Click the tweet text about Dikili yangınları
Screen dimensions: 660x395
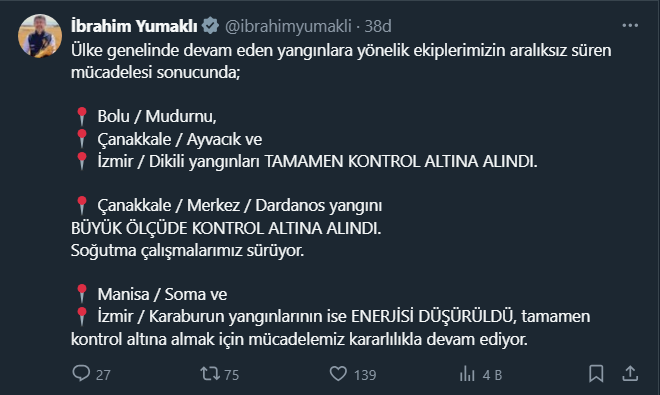(317, 161)
